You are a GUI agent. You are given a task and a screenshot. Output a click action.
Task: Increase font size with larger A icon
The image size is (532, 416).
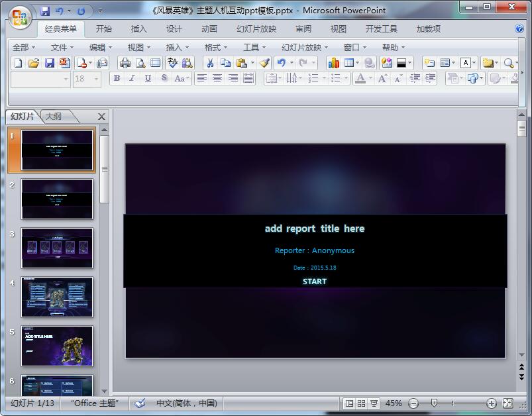[x=382, y=78]
